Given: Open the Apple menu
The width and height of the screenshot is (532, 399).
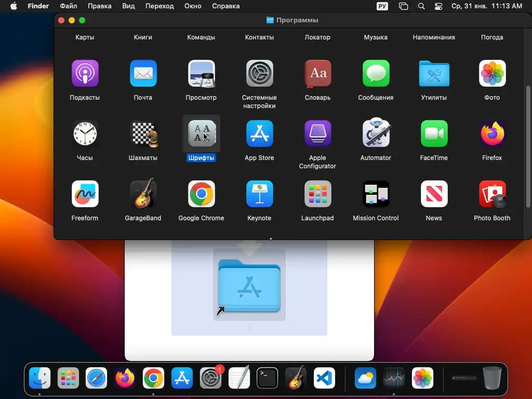Looking at the screenshot, I should click(x=14, y=6).
